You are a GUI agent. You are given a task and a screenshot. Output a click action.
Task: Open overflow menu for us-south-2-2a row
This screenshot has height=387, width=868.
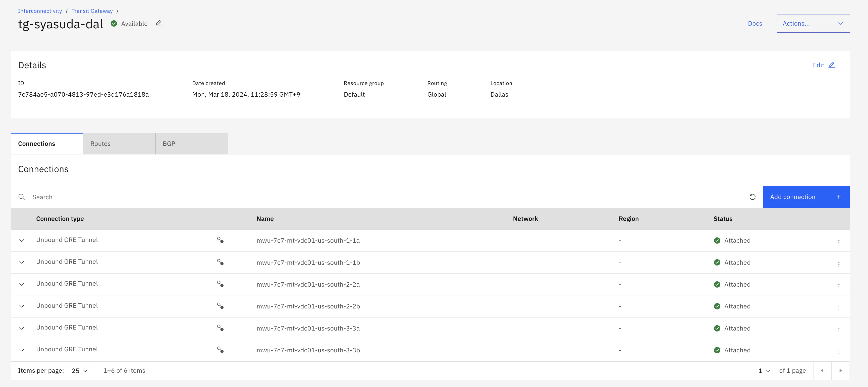(x=839, y=286)
